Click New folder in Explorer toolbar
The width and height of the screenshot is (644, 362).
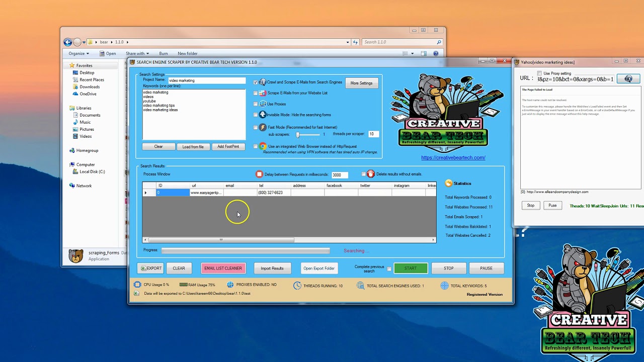point(188,53)
